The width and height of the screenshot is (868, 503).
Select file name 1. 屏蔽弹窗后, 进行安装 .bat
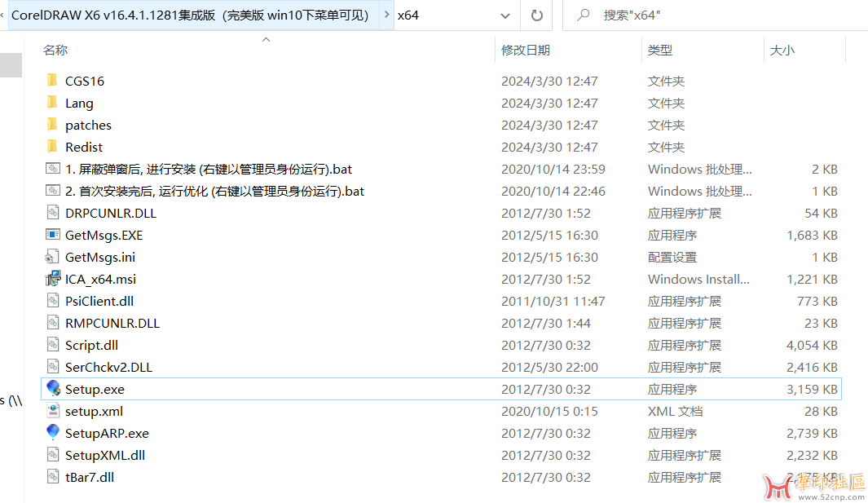[209, 169]
